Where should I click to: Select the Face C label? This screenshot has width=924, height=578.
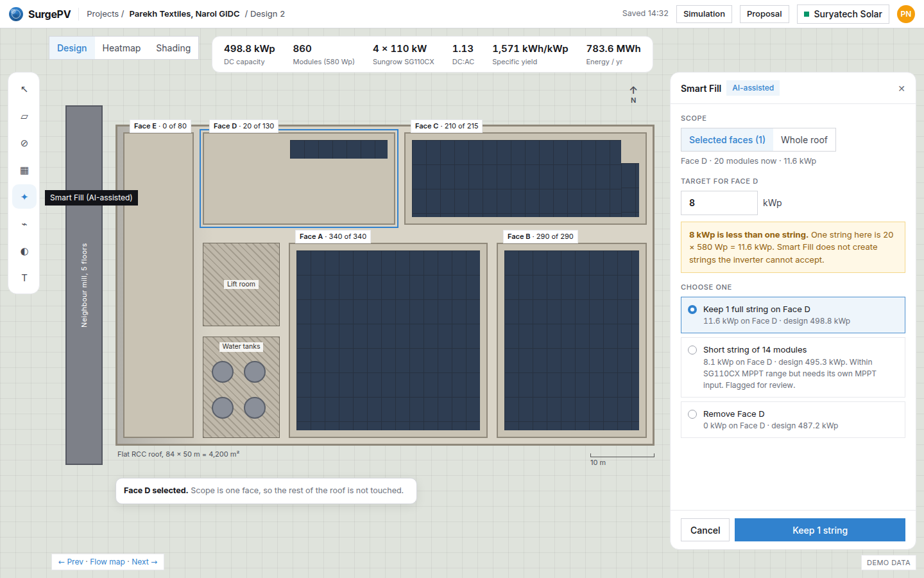click(x=447, y=126)
